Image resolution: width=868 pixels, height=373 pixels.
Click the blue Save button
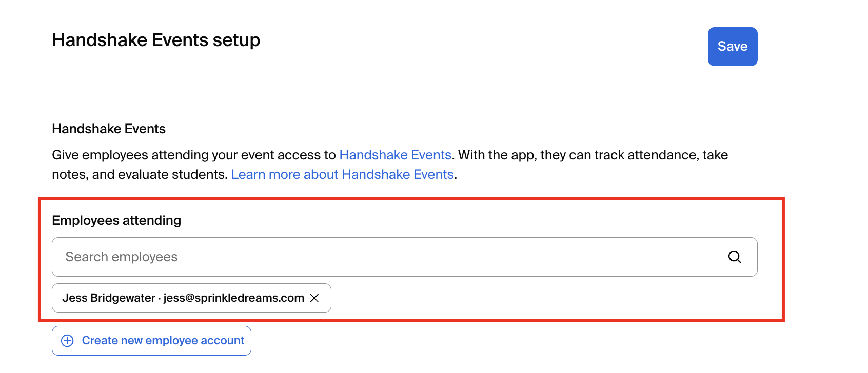(732, 47)
